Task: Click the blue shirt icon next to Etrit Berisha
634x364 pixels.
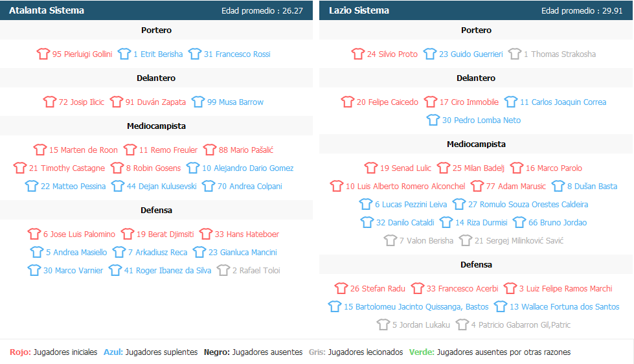Action: click(x=124, y=54)
